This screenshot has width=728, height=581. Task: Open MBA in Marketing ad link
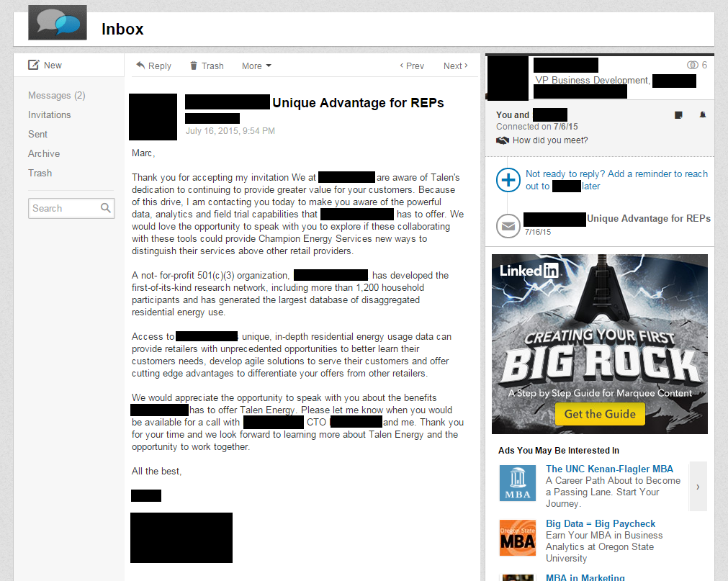[585, 577]
